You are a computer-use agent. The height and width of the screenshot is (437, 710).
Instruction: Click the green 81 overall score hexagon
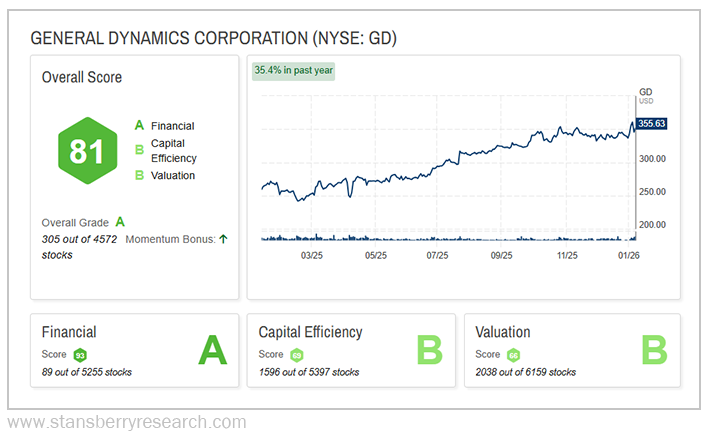(x=85, y=151)
